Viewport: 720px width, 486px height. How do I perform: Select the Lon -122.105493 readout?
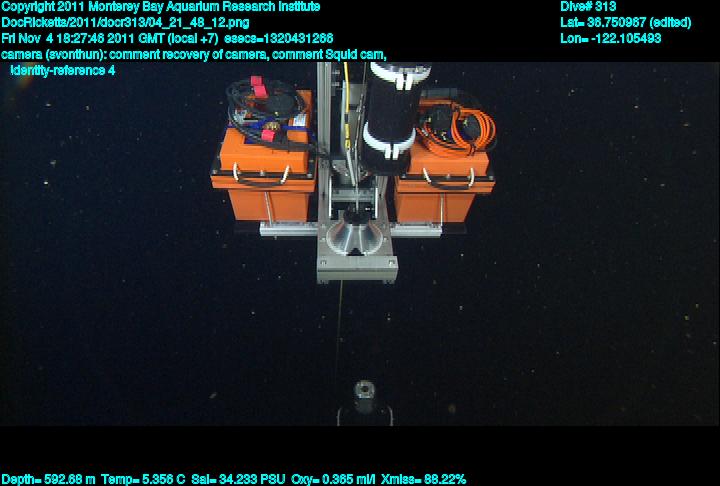611,38
